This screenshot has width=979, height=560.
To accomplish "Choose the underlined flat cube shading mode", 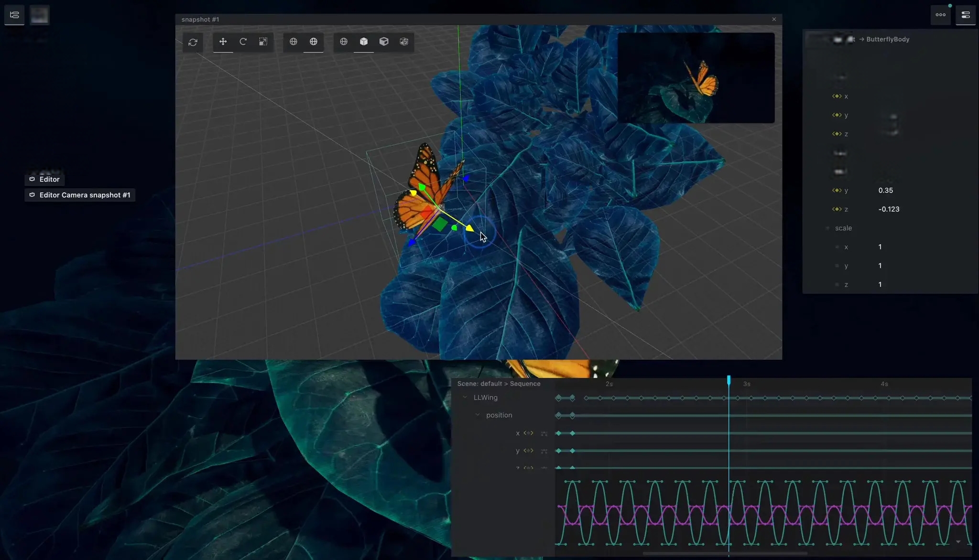I will click(x=364, y=42).
